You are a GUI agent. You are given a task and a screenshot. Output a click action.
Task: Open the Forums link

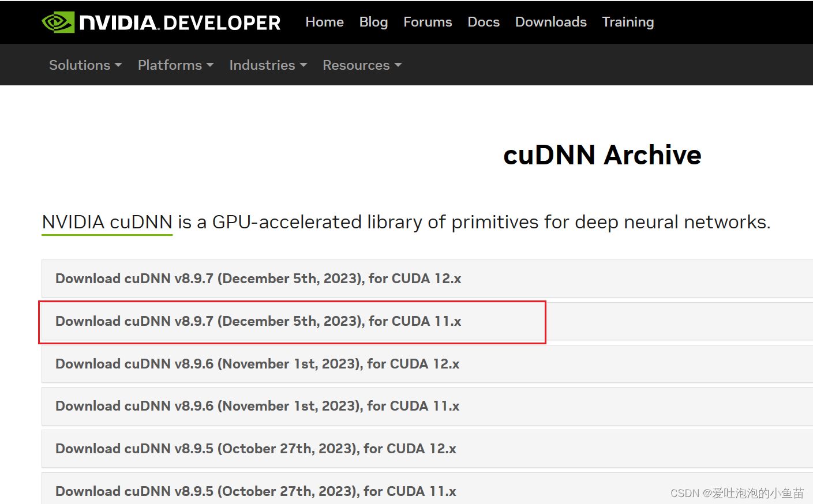point(428,22)
